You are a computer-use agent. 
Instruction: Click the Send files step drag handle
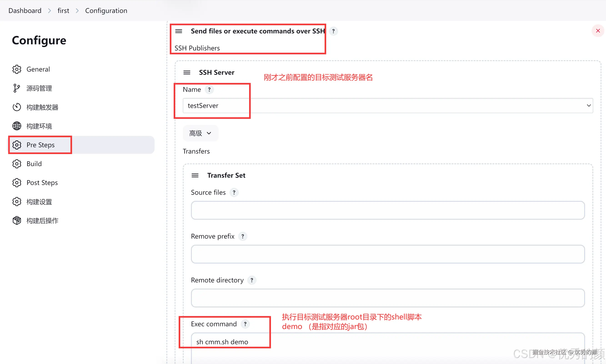click(x=178, y=31)
